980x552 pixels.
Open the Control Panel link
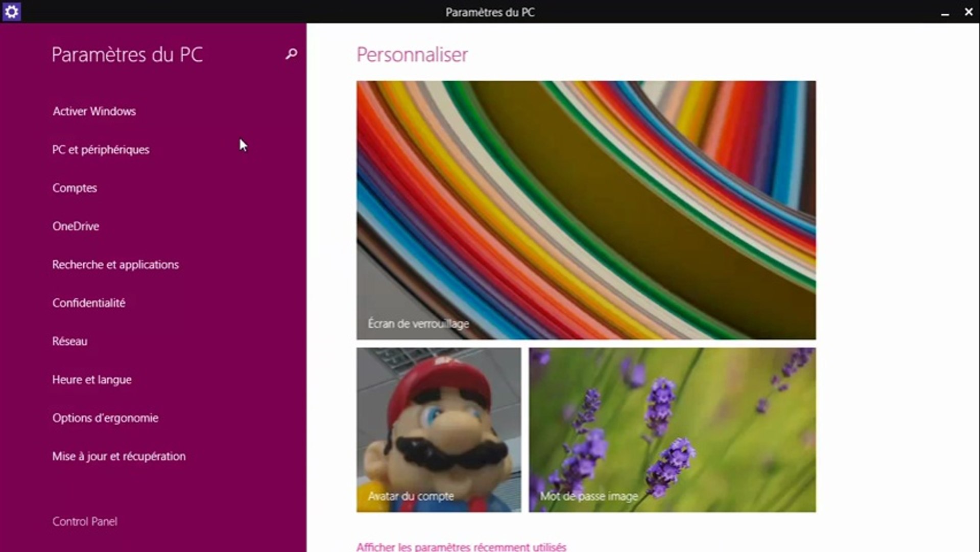pyautogui.click(x=85, y=521)
